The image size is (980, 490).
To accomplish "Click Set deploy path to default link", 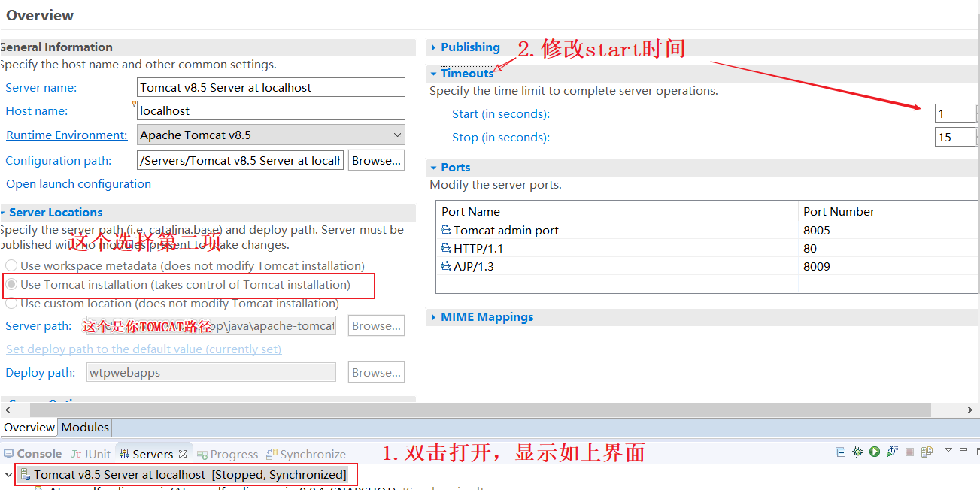I will (x=144, y=349).
